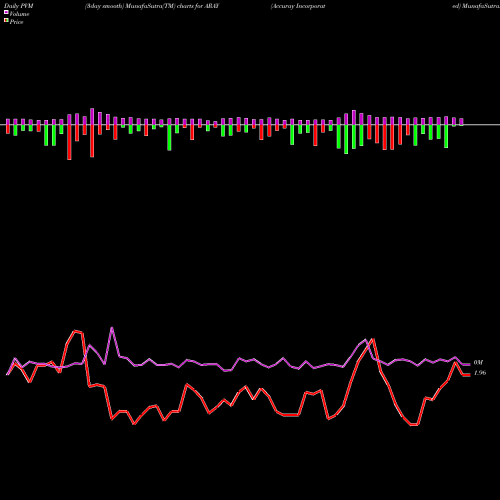Click the '1.96' price value label

point(480,373)
